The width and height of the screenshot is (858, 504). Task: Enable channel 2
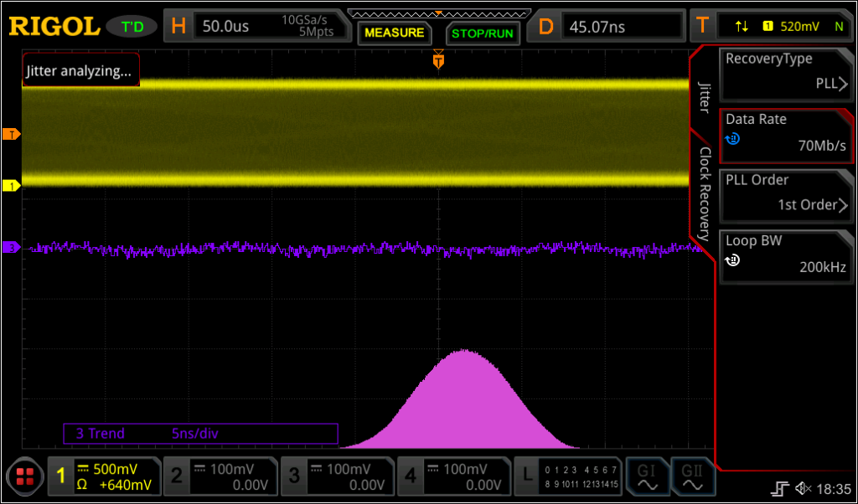point(221,476)
